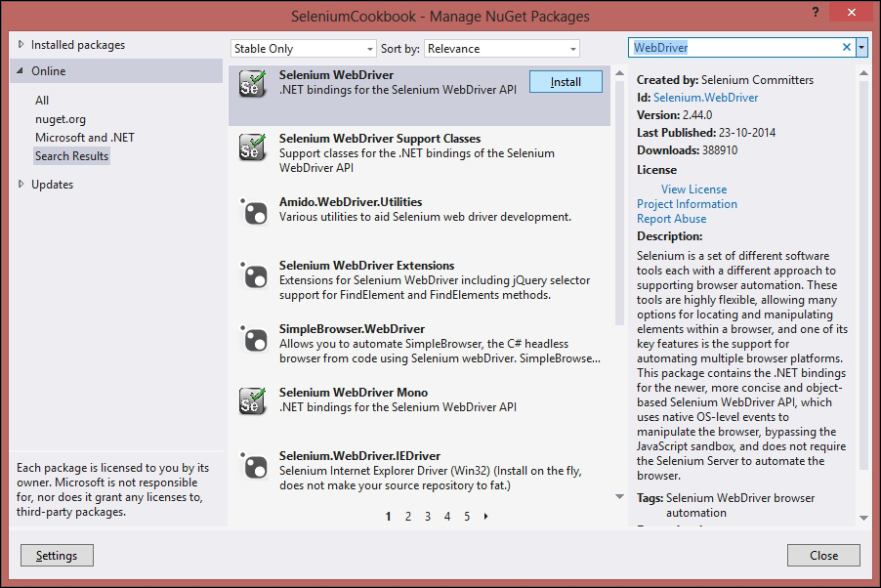The width and height of the screenshot is (881, 588).
Task: Click the Downloads: 388910 text
Action: point(688,150)
